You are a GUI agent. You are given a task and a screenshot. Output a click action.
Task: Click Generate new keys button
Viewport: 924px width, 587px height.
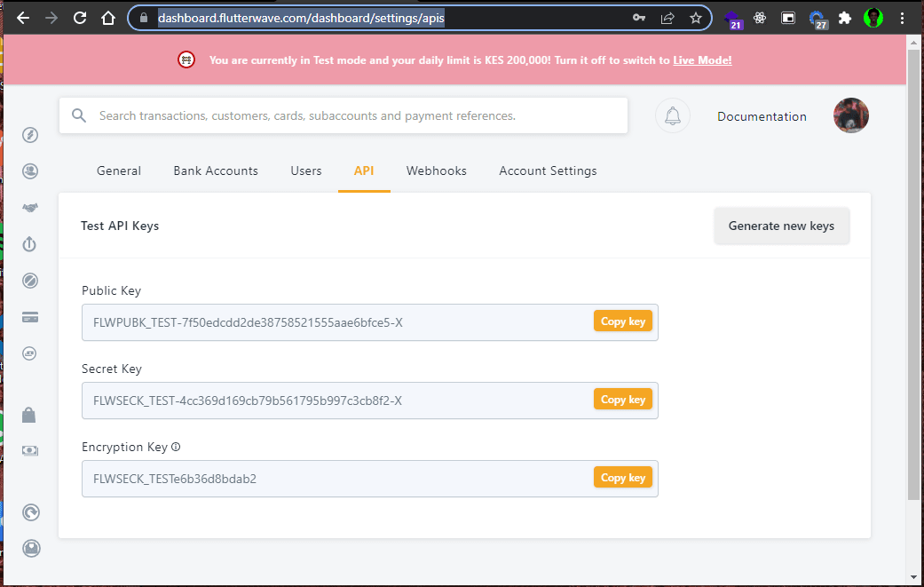coord(781,226)
